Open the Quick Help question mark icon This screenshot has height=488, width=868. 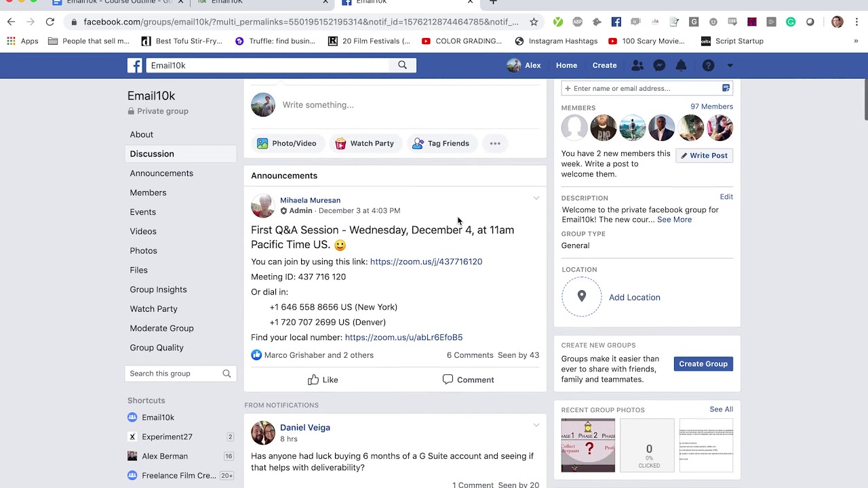coord(708,65)
